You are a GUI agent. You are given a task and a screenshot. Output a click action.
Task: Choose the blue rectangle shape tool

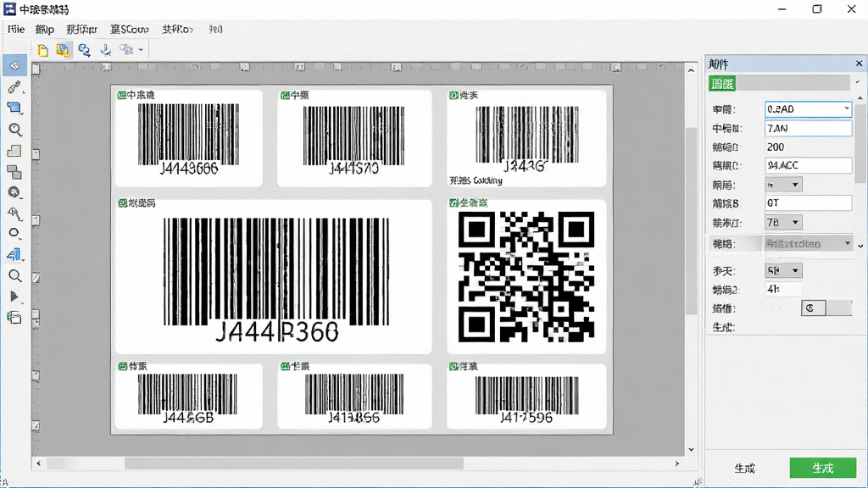point(14,108)
